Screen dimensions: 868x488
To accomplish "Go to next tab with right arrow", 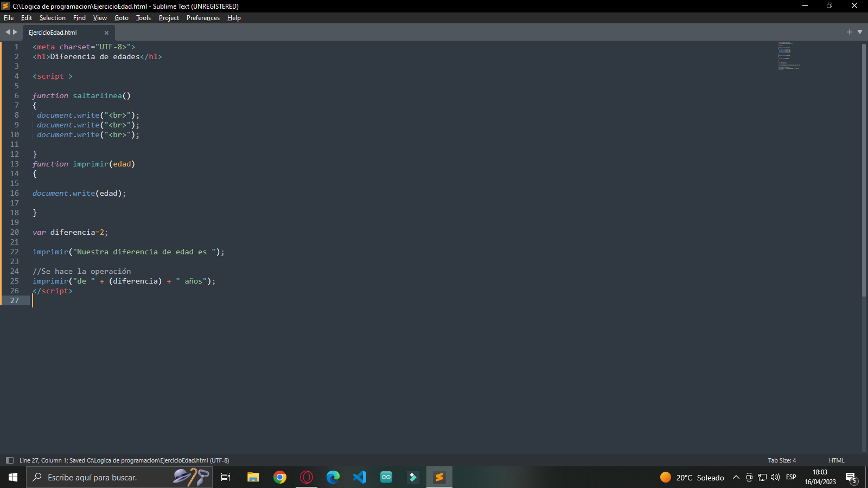I will click(x=15, y=32).
